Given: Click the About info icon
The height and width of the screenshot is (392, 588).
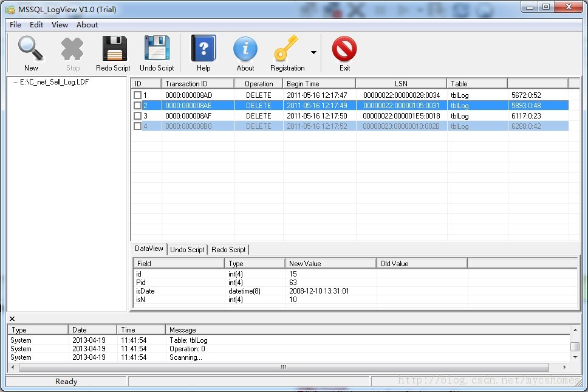Looking at the screenshot, I should tap(245, 49).
